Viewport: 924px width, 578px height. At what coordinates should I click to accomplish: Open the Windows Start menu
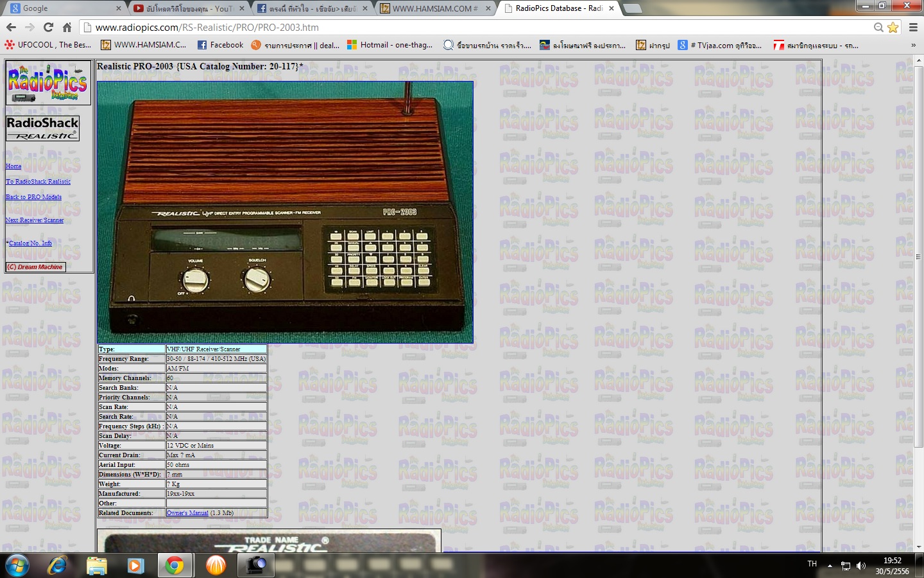17,566
